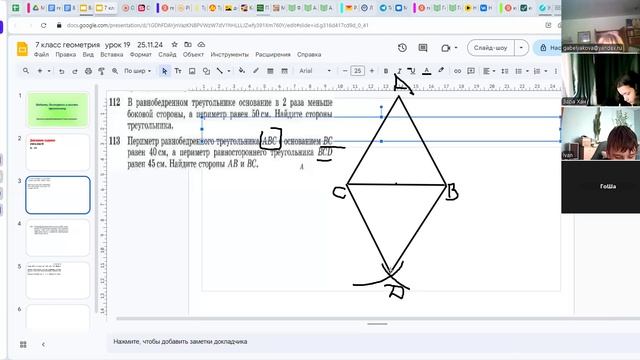Open the Google Slides home icon
This screenshot has height=360, width=640.
[x=22, y=49]
